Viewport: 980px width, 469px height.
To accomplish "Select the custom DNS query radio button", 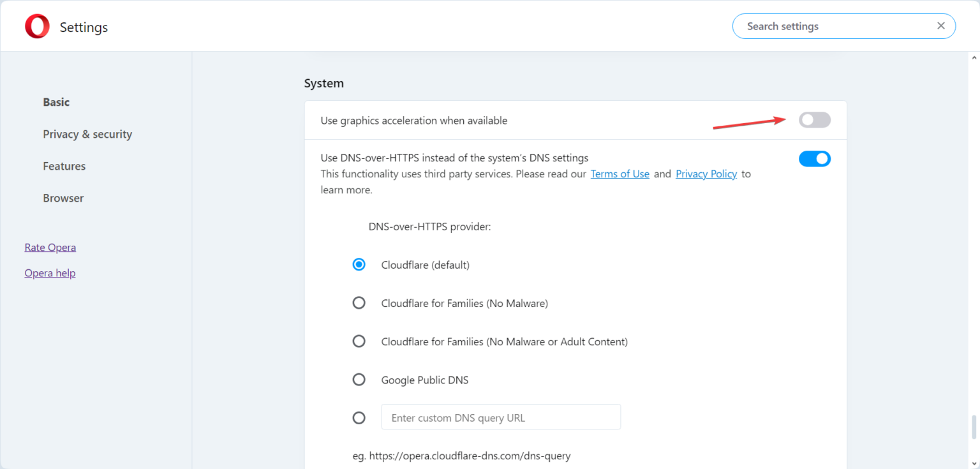I will pos(359,418).
